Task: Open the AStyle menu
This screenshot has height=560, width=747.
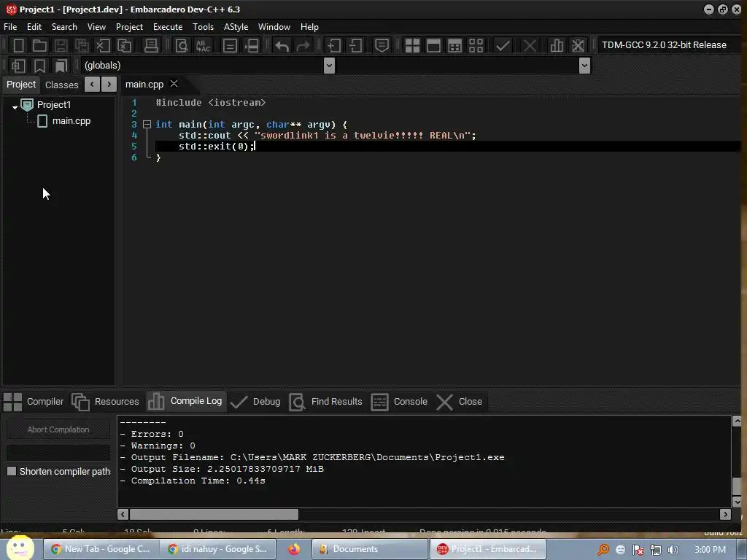Action: [236, 27]
